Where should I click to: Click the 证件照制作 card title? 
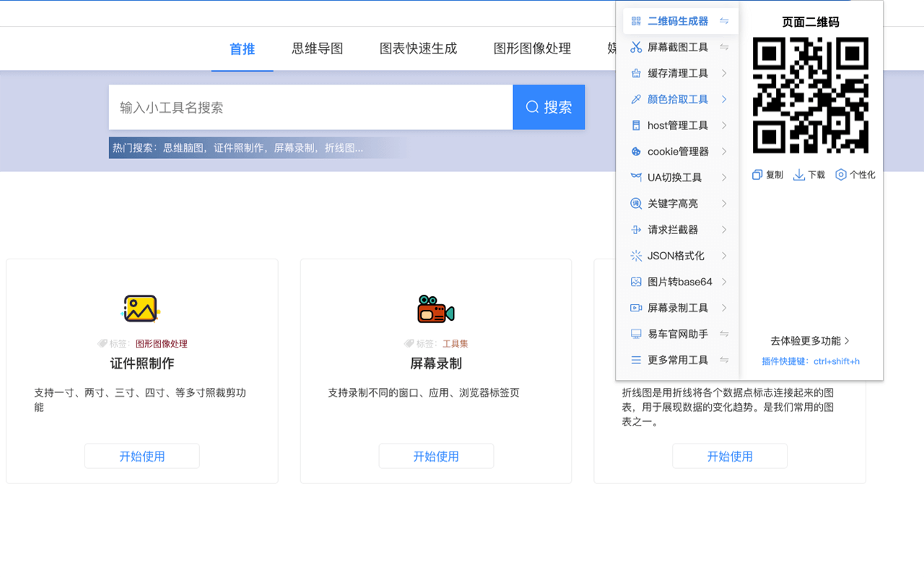142,363
